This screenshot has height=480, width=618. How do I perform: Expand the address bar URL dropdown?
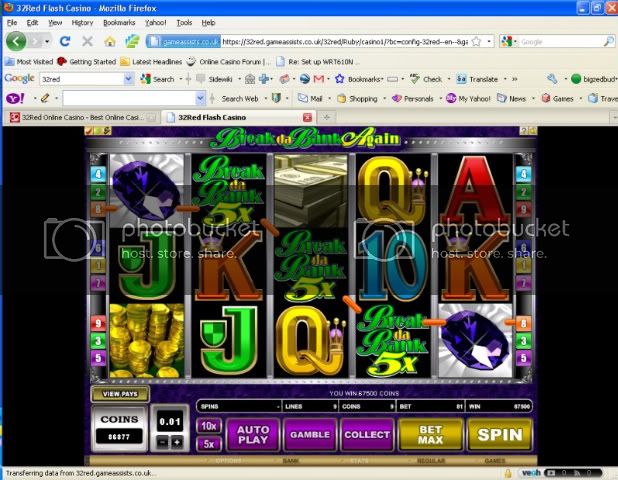click(x=489, y=41)
